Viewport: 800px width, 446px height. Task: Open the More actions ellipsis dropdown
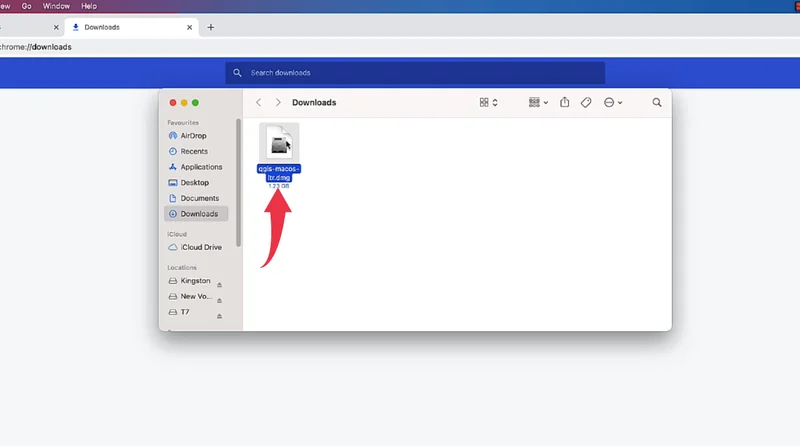tap(613, 102)
